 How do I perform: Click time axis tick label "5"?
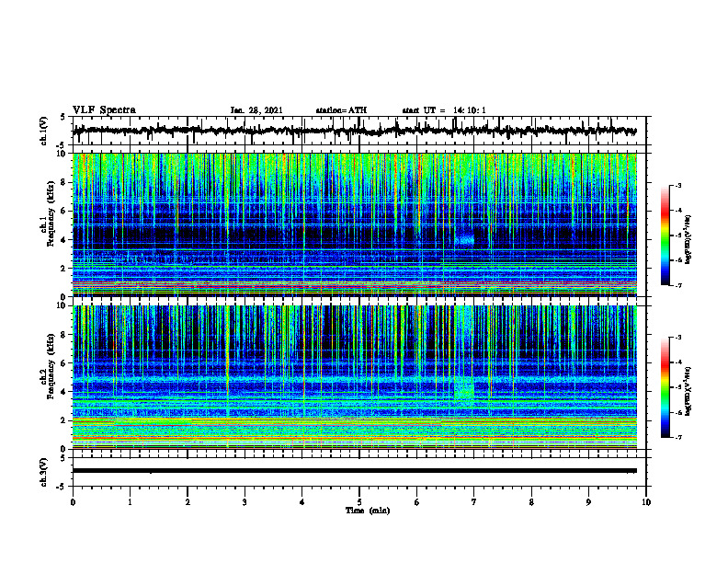point(359,502)
